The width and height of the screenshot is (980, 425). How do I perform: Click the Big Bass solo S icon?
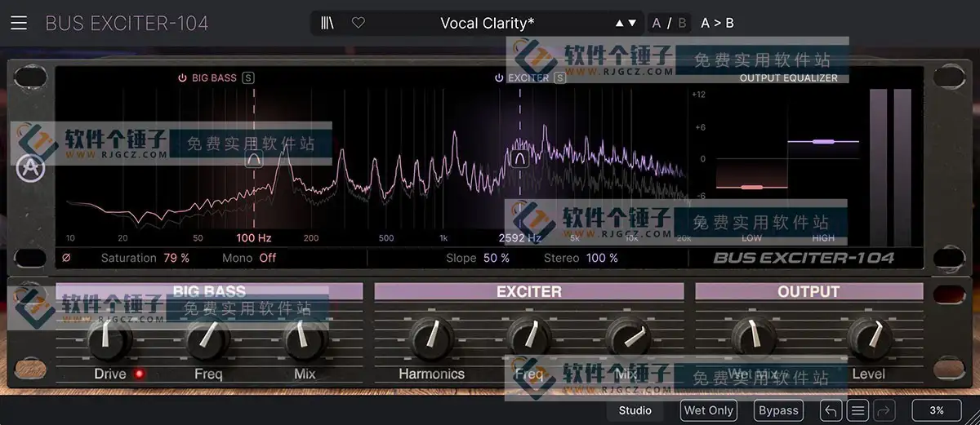tap(248, 78)
